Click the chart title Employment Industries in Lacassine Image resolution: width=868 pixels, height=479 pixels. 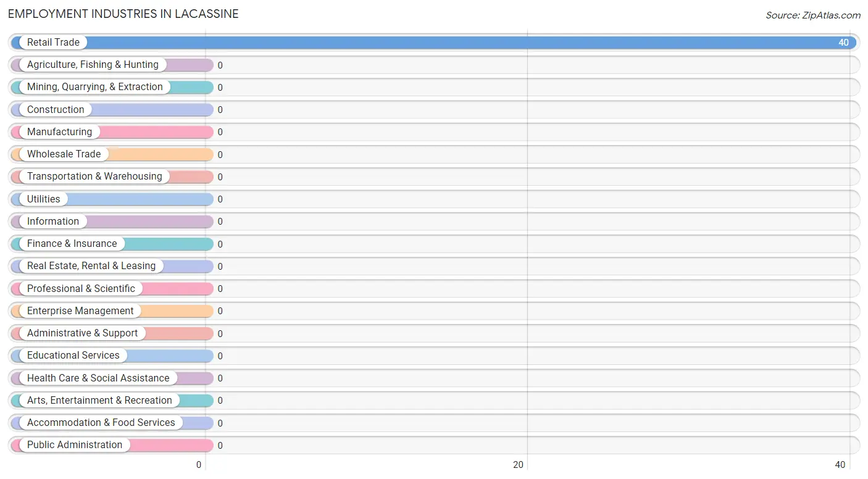coord(123,14)
